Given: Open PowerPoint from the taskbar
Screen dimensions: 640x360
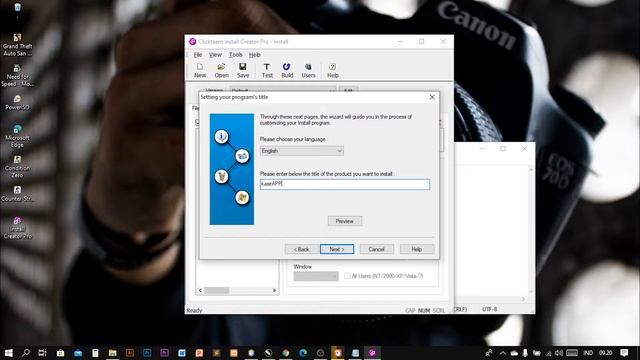Looking at the screenshot, I should tap(199, 353).
